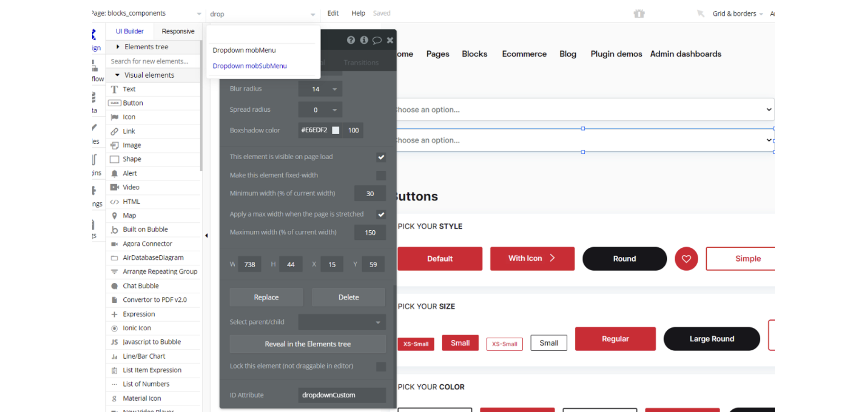The height and width of the screenshot is (416, 868).
Task: Click the ID Attribute input field
Action: (342, 395)
